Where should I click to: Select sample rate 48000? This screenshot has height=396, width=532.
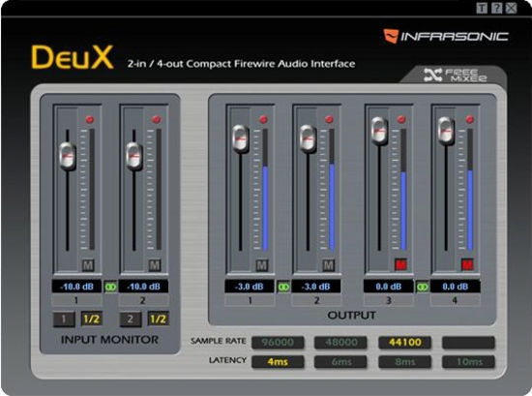click(340, 343)
